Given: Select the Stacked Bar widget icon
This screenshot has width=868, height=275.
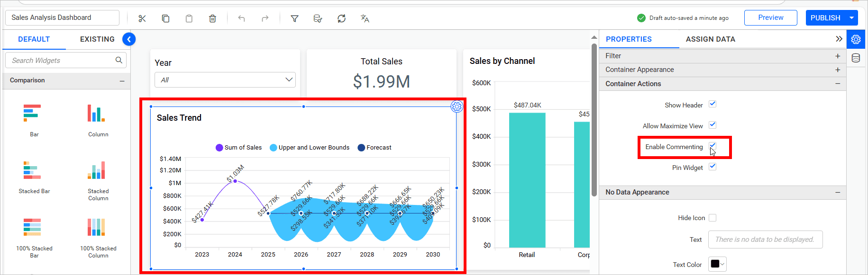Looking at the screenshot, I should (x=32, y=170).
